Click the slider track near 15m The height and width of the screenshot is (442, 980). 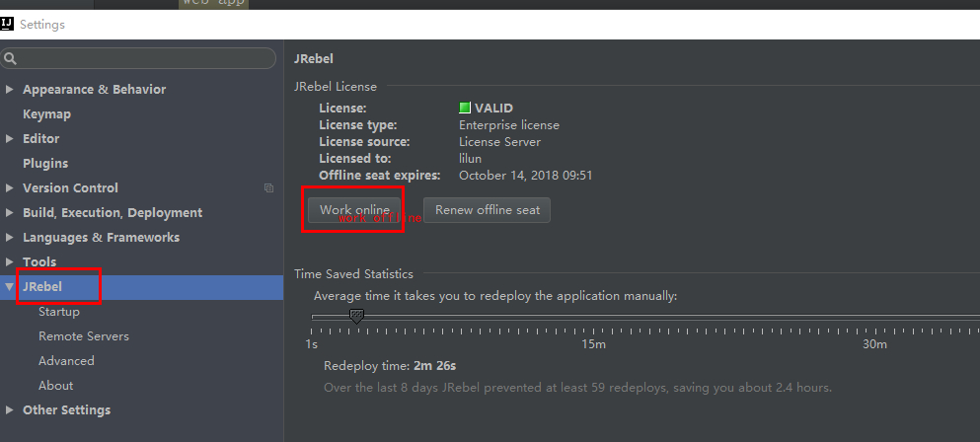593,317
